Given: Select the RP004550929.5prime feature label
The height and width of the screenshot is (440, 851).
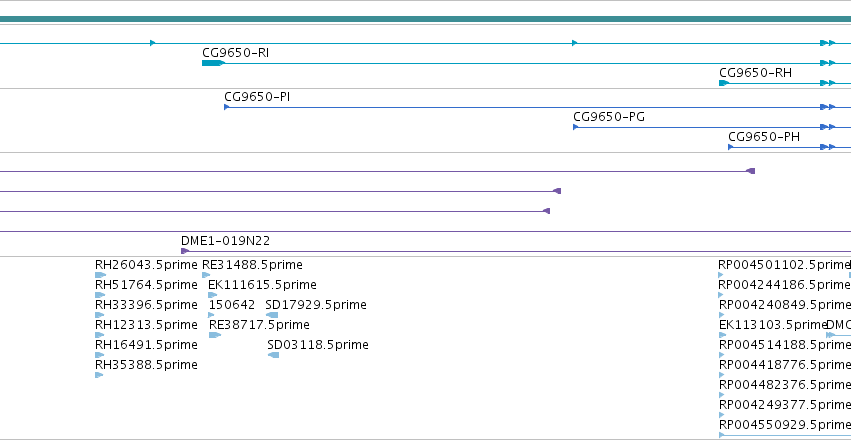Looking at the screenshot, I should 784,425.
